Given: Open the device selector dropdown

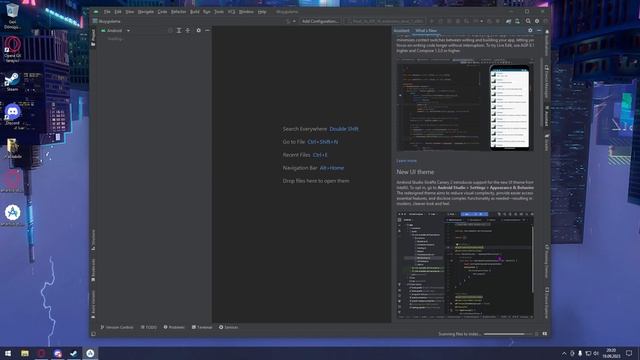Looking at the screenshot, I should 384,21.
